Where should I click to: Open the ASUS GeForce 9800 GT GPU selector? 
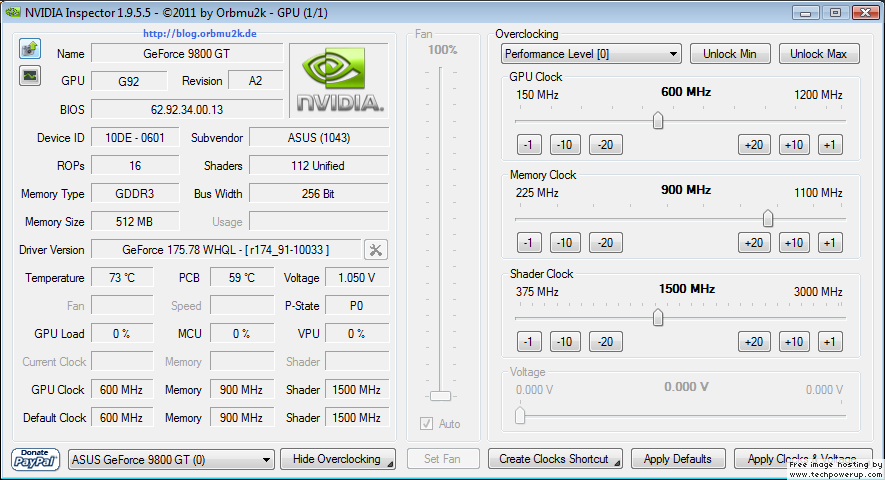171,460
